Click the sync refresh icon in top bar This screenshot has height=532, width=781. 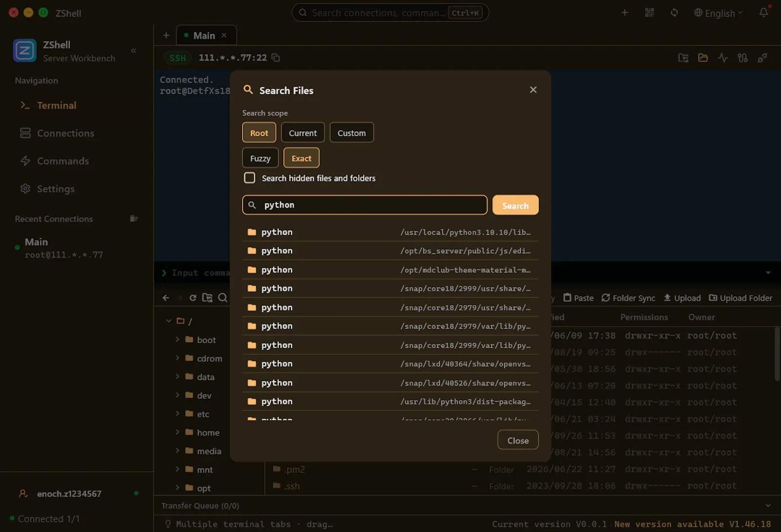(674, 13)
